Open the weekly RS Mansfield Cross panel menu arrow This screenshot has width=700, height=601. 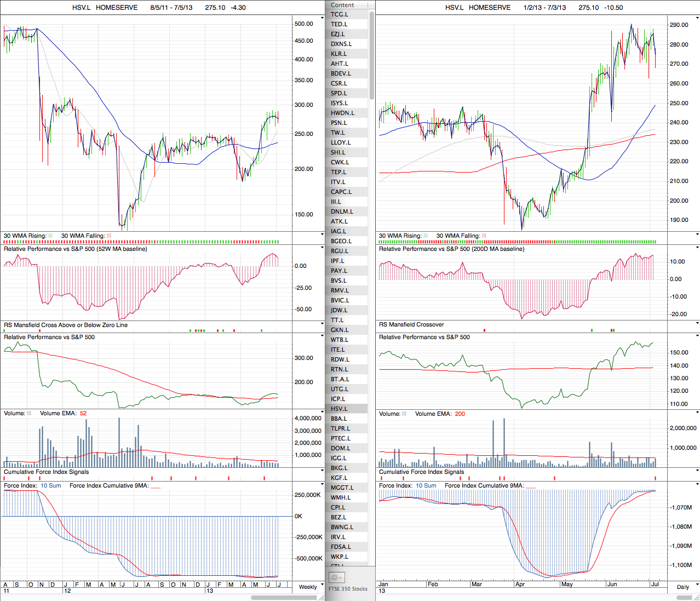point(322,324)
